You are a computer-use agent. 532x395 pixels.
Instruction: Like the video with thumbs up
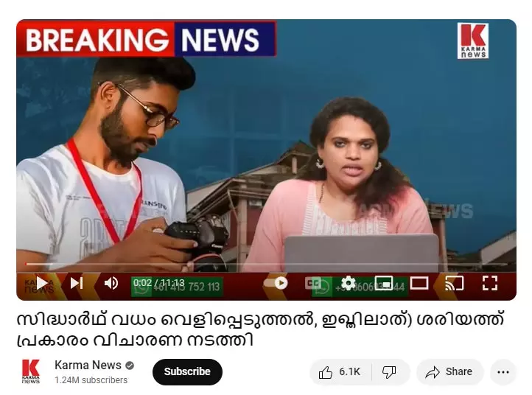(340, 372)
